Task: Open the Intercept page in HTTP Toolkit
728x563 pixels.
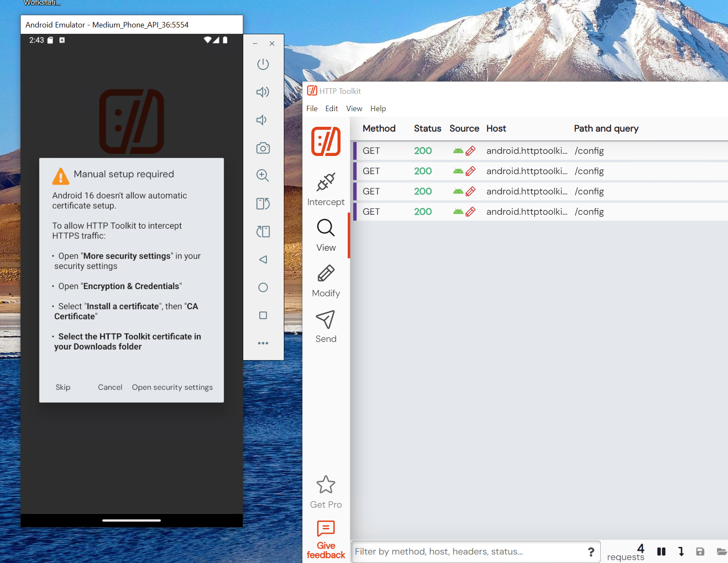Action: (x=326, y=189)
